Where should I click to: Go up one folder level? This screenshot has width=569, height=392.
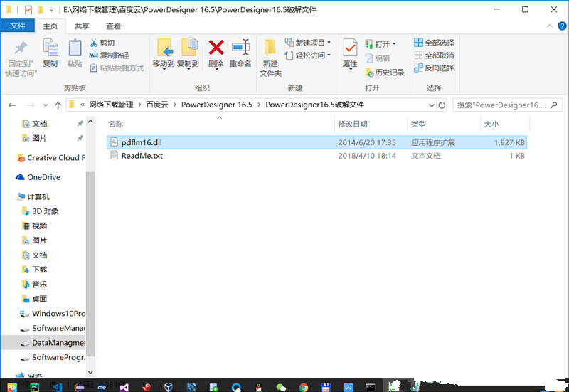[x=58, y=105]
